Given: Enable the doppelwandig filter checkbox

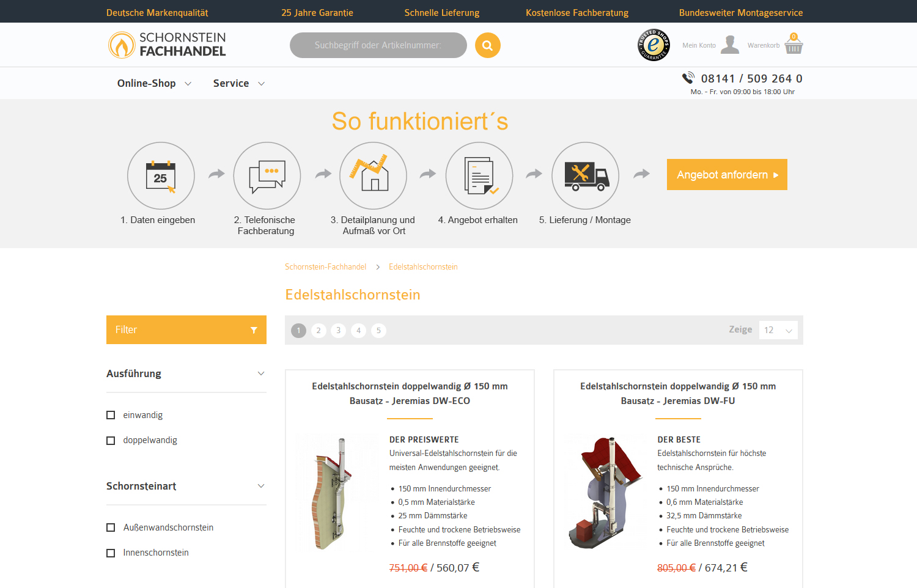Looking at the screenshot, I should (x=111, y=440).
